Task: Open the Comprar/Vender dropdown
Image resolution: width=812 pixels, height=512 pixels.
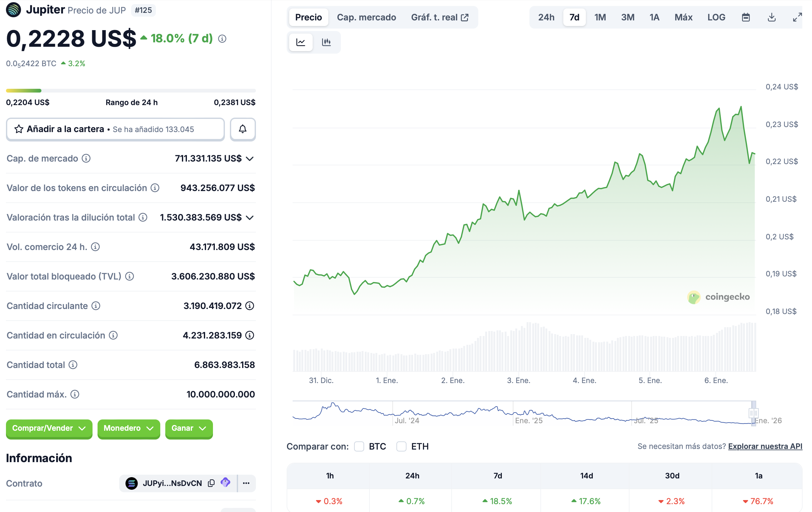Action: (x=49, y=429)
